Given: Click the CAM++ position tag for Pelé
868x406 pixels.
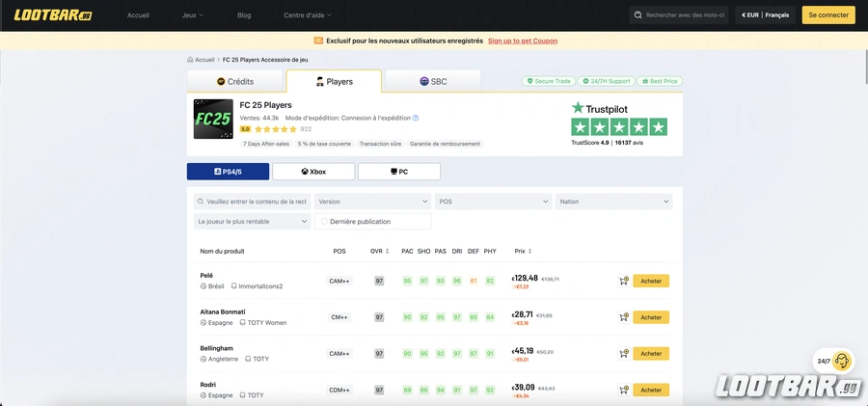Looking at the screenshot, I should (x=339, y=281).
